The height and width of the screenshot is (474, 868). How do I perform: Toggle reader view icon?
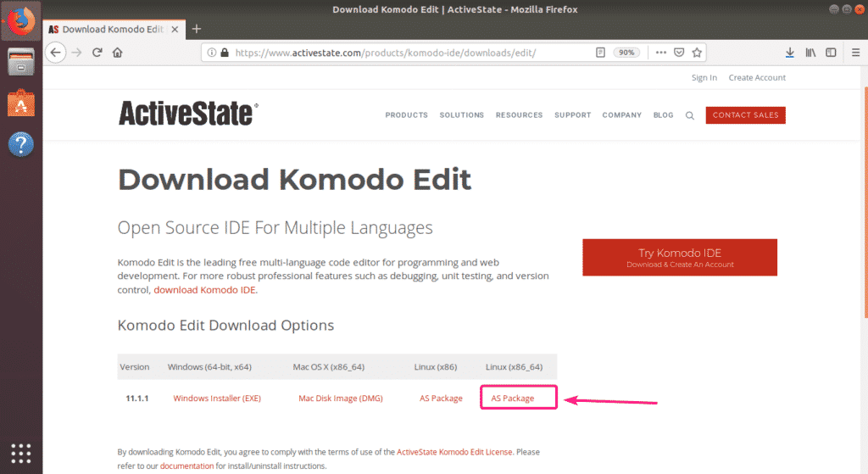click(600, 53)
